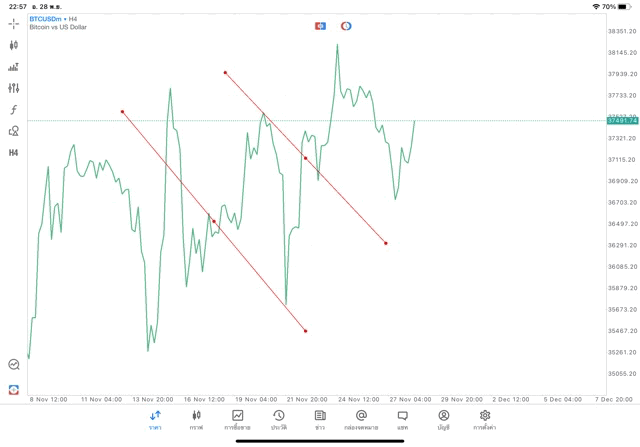The height and width of the screenshot is (447, 640).
Task: Tap the bar chart scale icon in the sidebar
Action: coord(13,67)
